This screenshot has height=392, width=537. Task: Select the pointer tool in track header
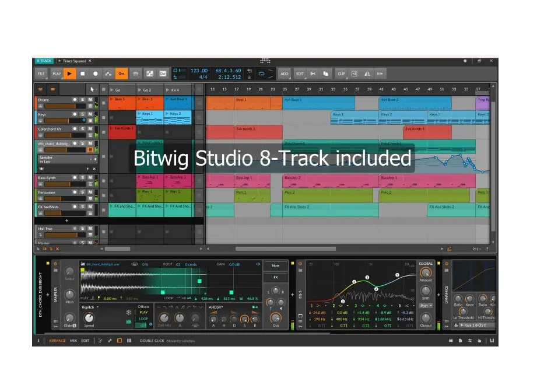tap(92, 89)
